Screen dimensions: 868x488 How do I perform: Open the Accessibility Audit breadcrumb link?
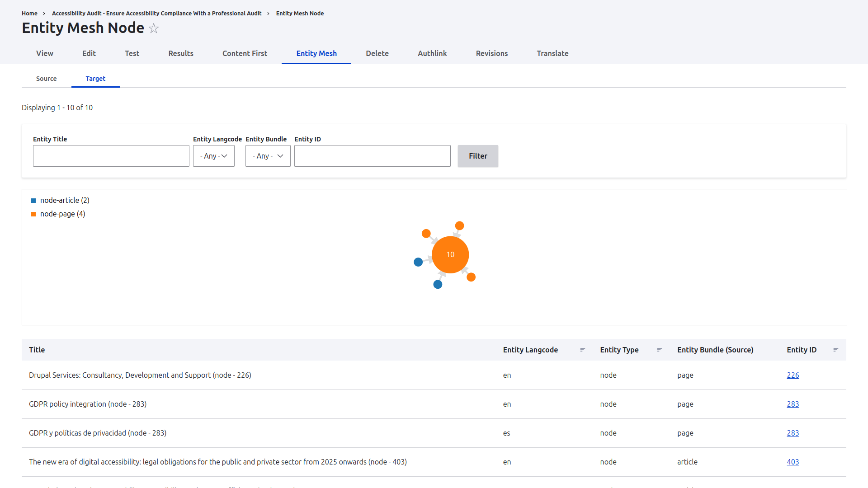click(x=156, y=14)
